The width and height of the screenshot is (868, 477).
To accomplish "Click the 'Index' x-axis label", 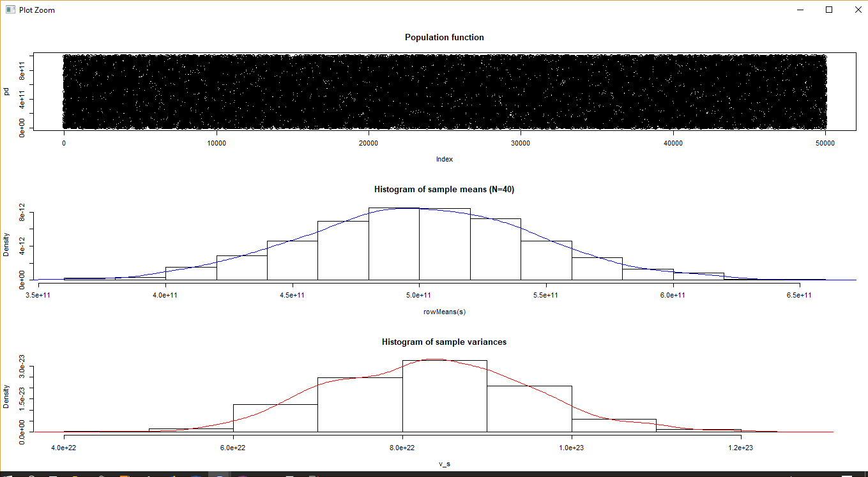I will (x=445, y=160).
